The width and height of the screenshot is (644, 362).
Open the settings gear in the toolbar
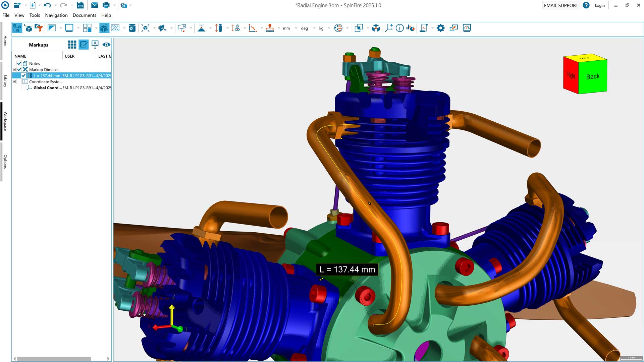[440, 28]
